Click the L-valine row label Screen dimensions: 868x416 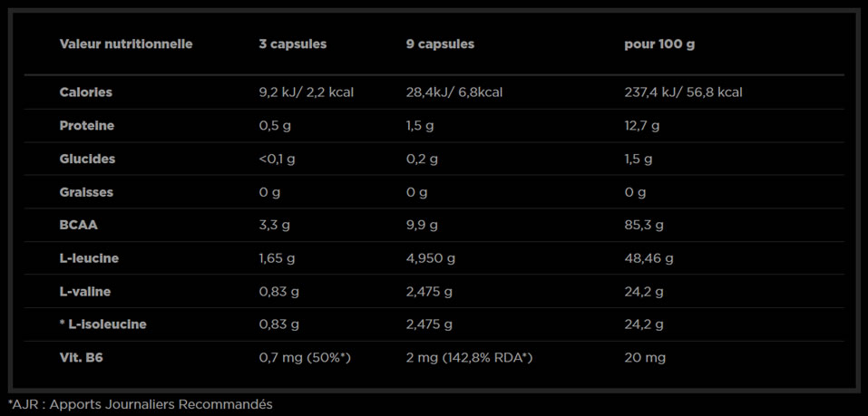(x=85, y=292)
